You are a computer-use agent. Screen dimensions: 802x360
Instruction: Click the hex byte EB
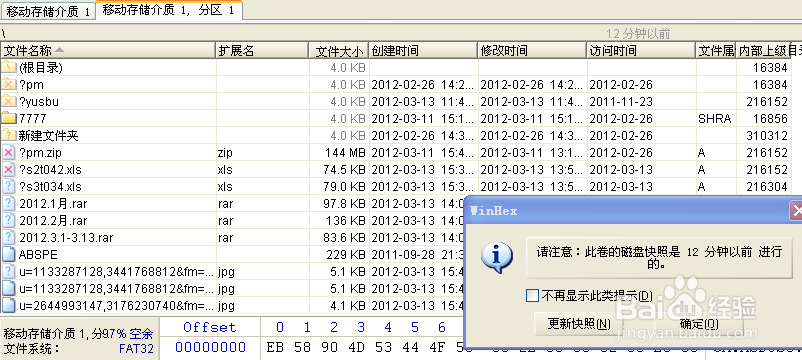coord(275,347)
